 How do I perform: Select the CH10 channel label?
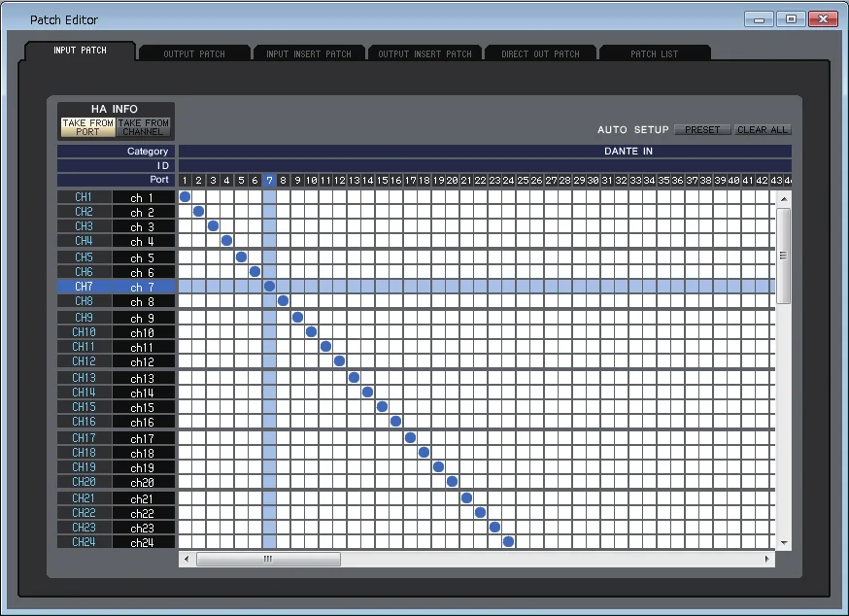[x=84, y=332]
